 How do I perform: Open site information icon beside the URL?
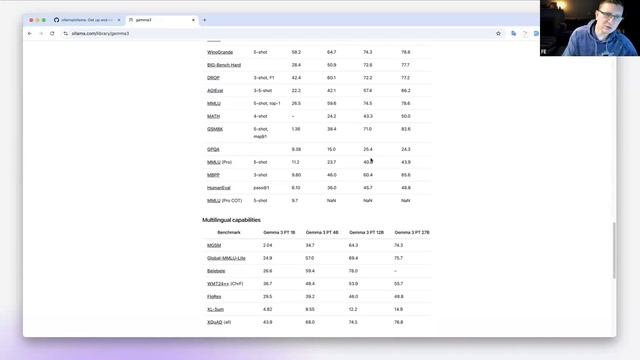pyautogui.click(x=65, y=33)
